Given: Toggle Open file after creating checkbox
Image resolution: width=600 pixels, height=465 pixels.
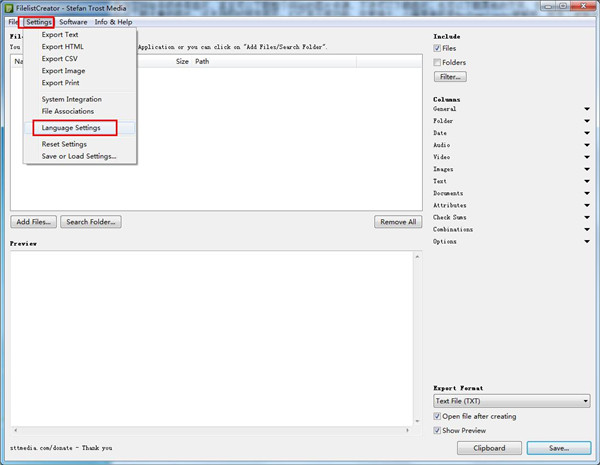Looking at the screenshot, I should click(x=437, y=416).
